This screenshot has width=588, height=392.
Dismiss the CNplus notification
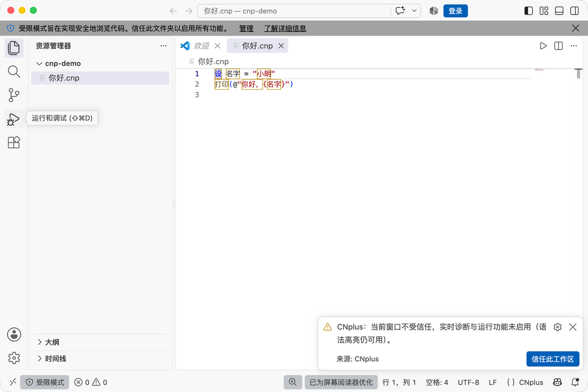[573, 327]
